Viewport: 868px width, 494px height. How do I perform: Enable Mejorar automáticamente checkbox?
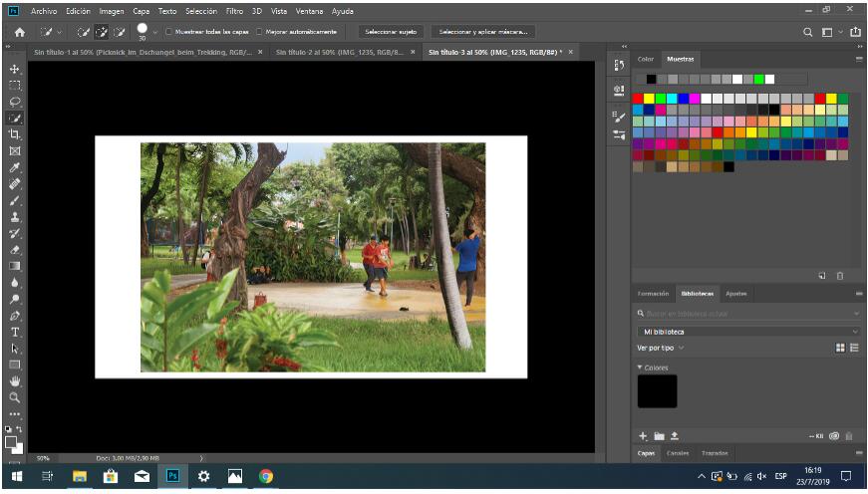tap(259, 32)
